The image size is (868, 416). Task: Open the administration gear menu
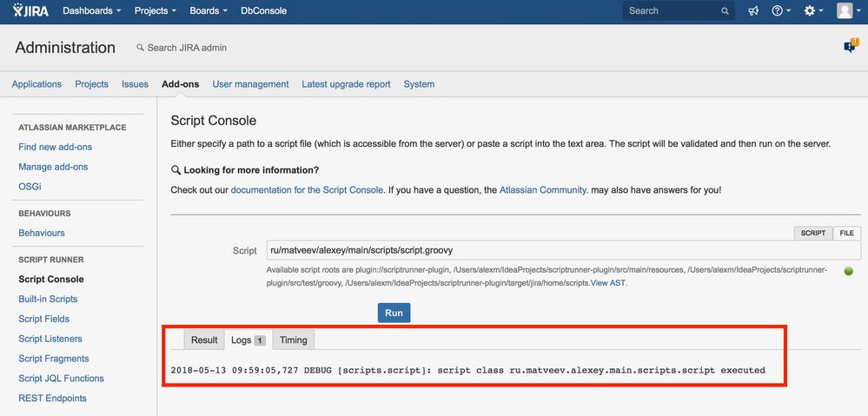[813, 10]
